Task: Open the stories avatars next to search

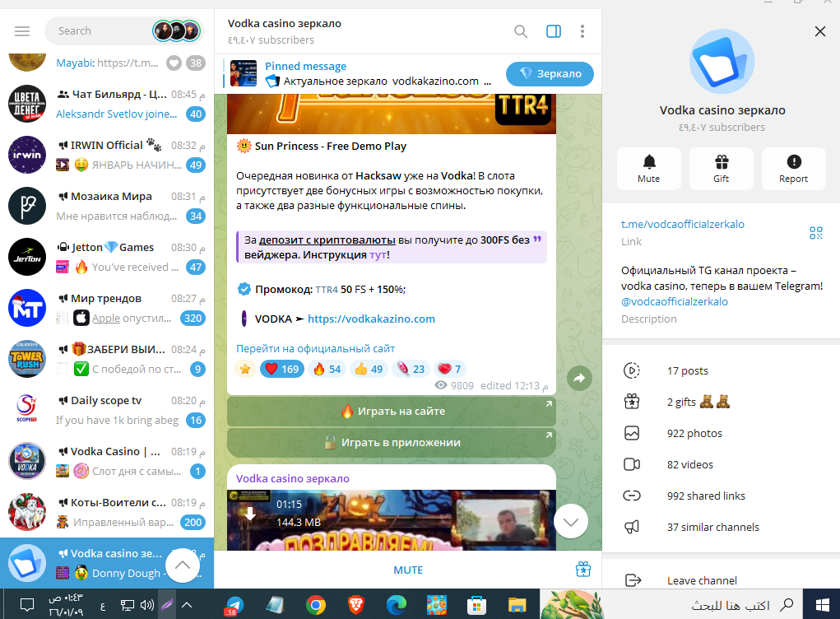Action: click(176, 31)
